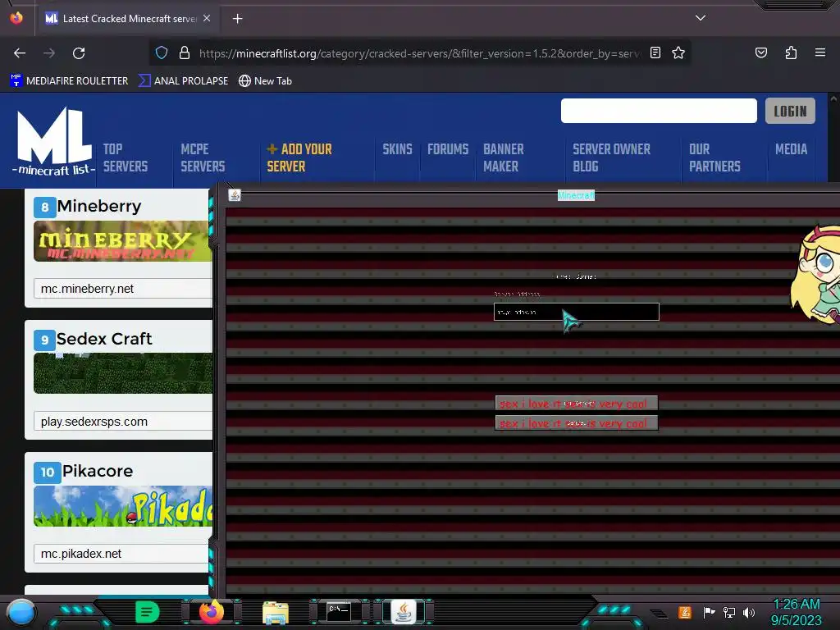840x630 pixels.
Task: Open the Mineberry server title
Action: [99, 206]
